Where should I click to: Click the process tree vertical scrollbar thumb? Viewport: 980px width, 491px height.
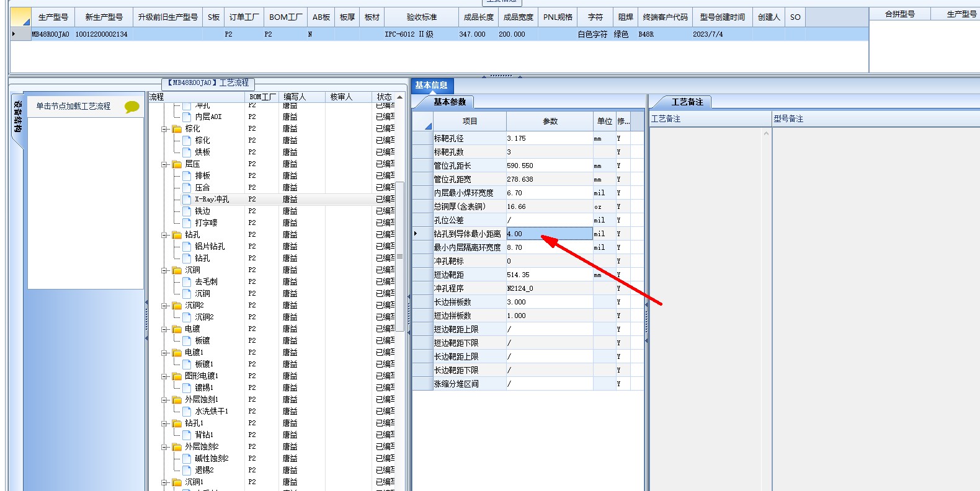[x=400, y=256]
